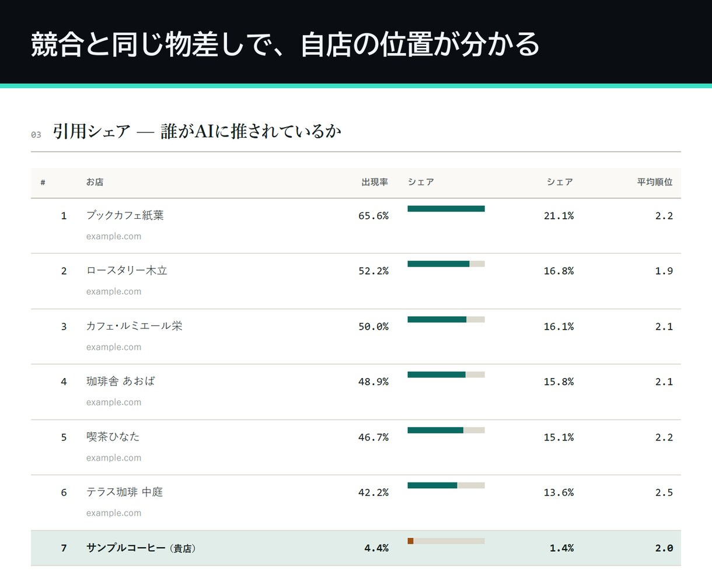Click the 出現率 column header

coord(375,182)
